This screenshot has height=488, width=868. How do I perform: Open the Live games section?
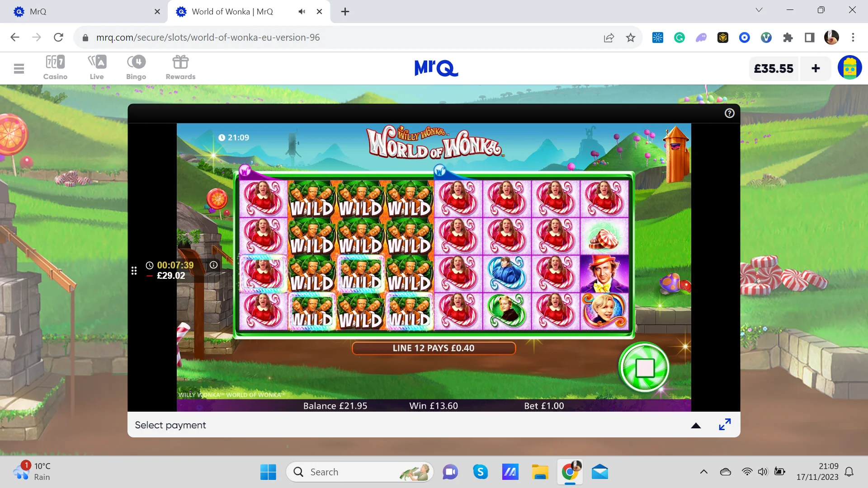97,68
